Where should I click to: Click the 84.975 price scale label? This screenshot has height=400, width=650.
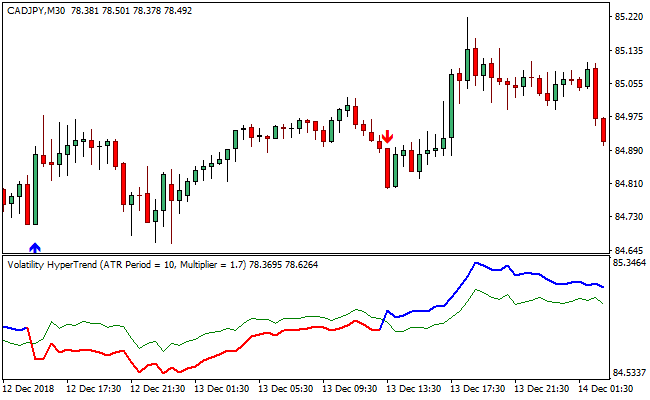coord(629,117)
